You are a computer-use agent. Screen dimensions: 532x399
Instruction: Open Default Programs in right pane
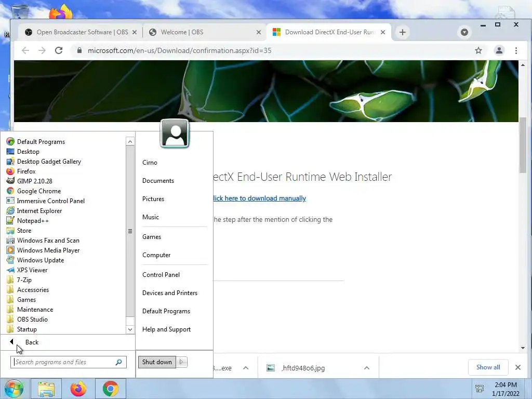[x=166, y=311]
